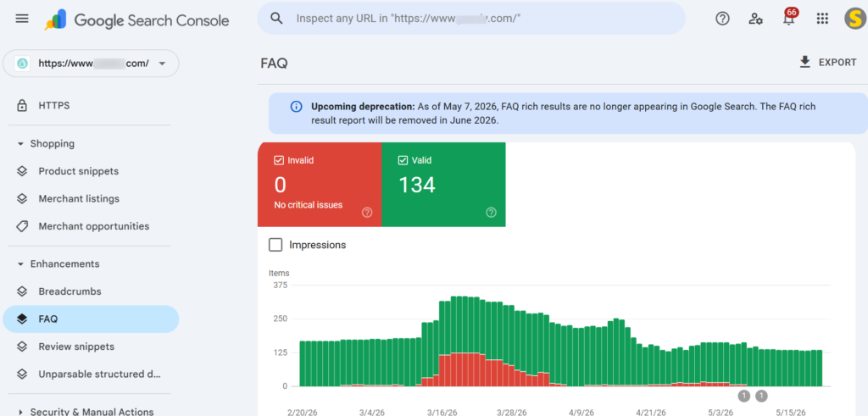
Task: Open the hamburger main menu
Action: [x=21, y=19]
